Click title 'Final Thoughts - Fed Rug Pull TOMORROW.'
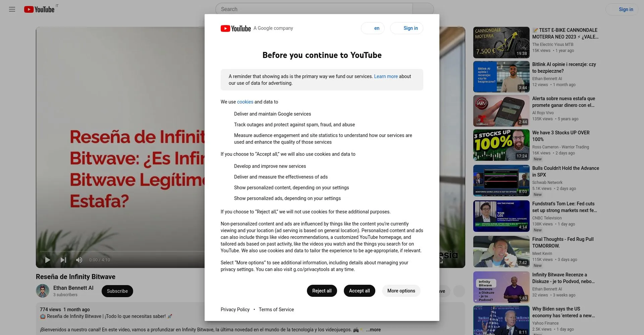 click(563, 243)
